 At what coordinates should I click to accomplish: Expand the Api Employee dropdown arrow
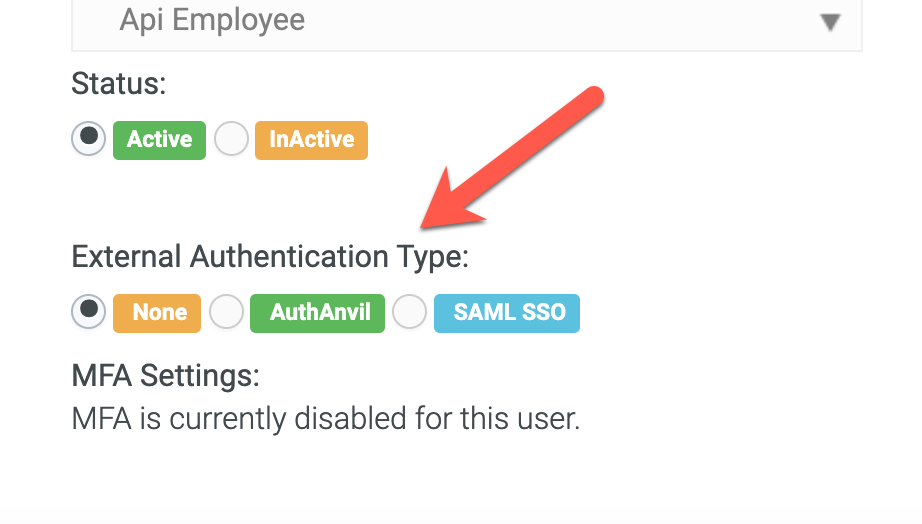(x=830, y=22)
